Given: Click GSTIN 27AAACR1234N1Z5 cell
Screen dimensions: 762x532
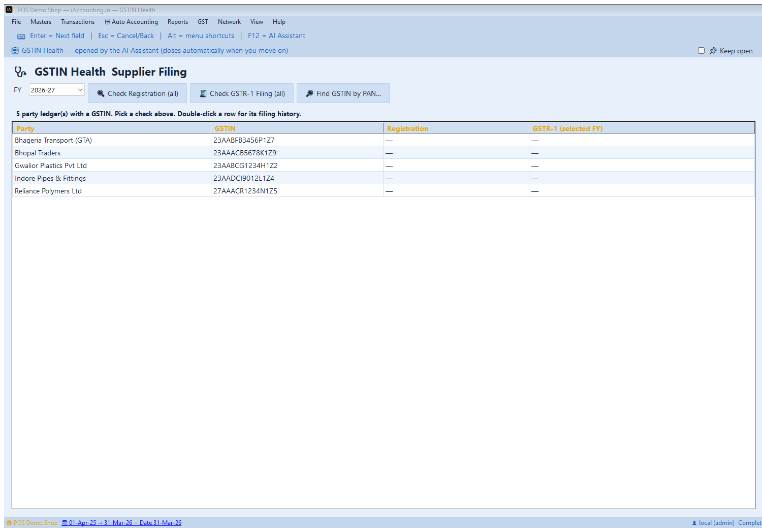Looking at the screenshot, I should [297, 191].
